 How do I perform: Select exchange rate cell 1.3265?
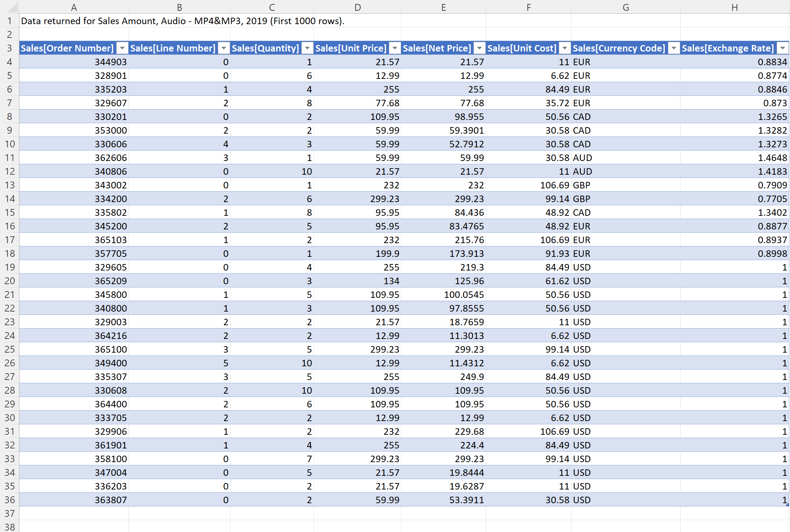(735, 117)
